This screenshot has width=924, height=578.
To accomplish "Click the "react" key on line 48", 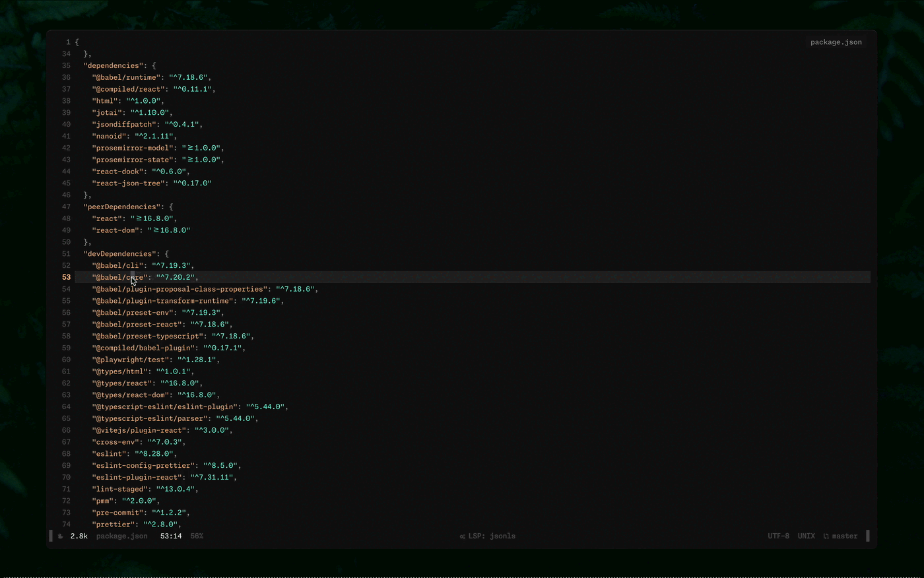I will coord(107,219).
